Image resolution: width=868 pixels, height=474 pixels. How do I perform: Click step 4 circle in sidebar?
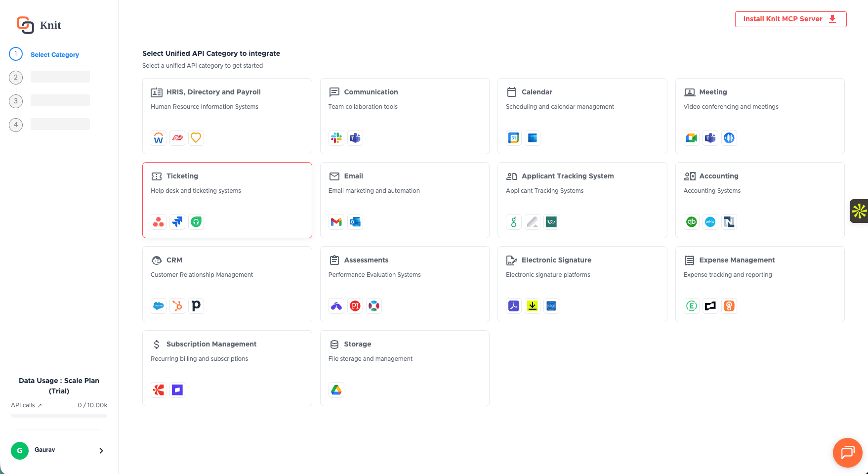[16, 125]
